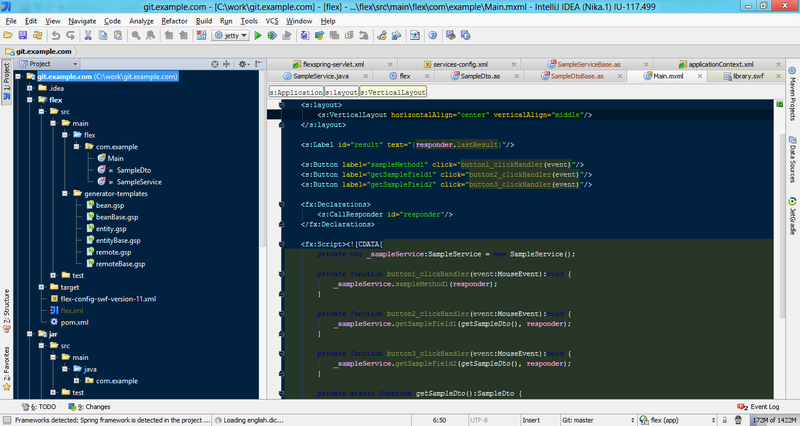Run the jetty configuration with green arrow
This screenshot has width=800, height=426.
[258, 35]
